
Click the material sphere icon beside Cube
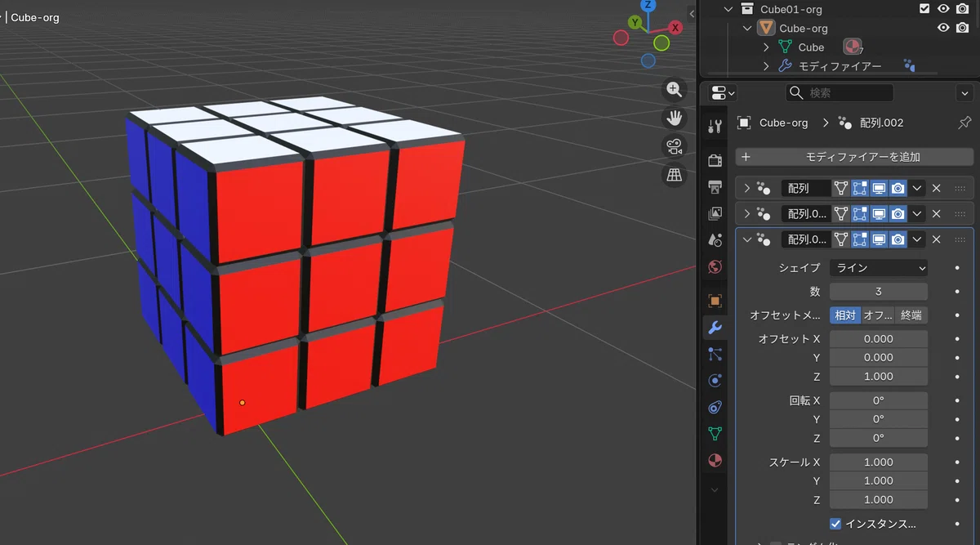(852, 47)
